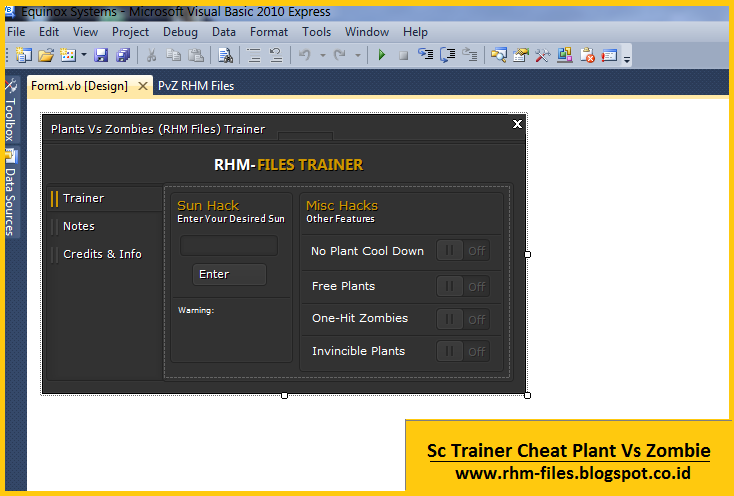Open the Format menu
This screenshot has width=734, height=496.
[269, 32]
